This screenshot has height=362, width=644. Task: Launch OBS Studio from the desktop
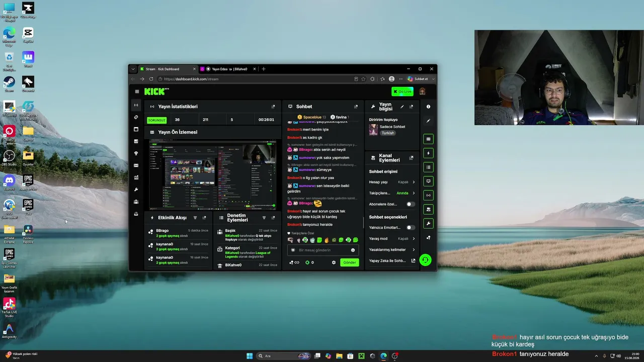pyautogui.click(x=9, y=158)
